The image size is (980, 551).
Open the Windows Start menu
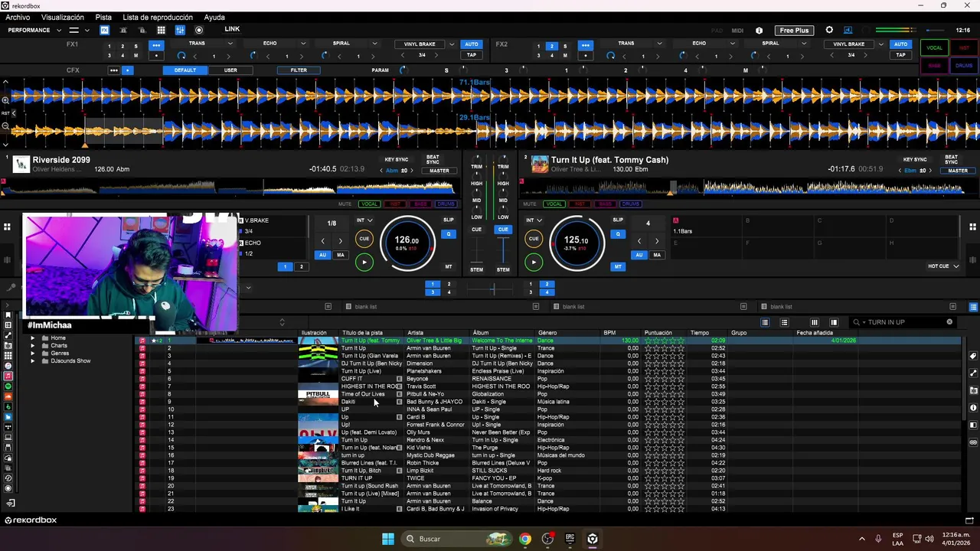[388, 539]
